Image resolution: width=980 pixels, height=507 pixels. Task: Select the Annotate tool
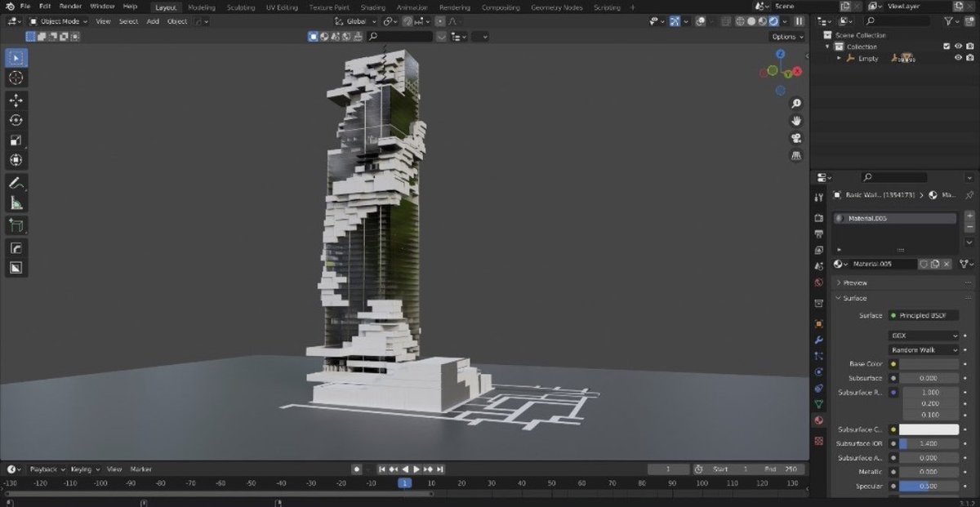16,183
